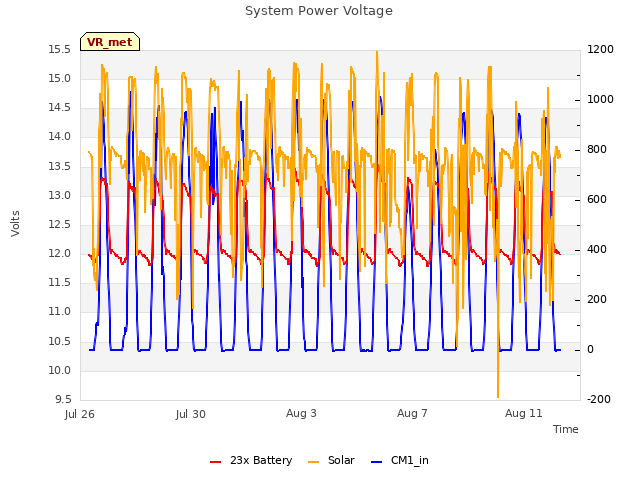Click the 10.5 left axis value
This screenshot has height=480, width=640.
(60, 341)
